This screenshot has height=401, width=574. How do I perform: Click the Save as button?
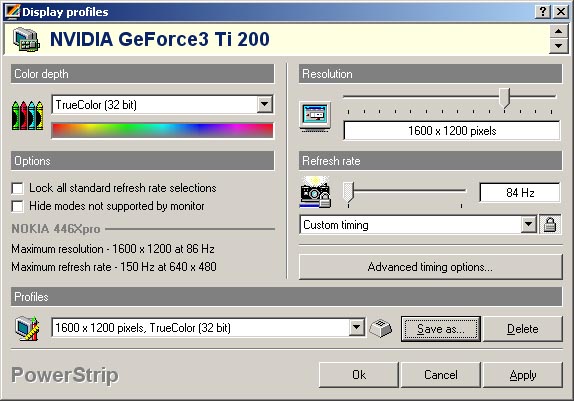441,329
